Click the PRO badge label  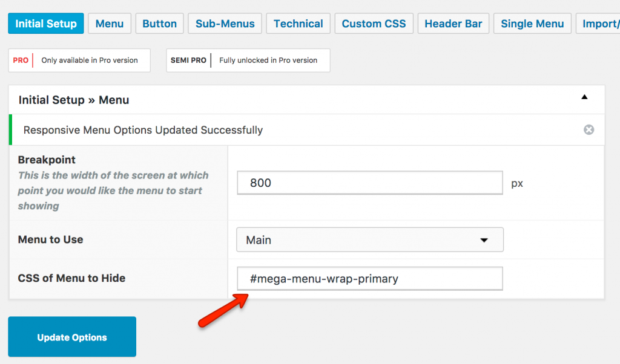(19, 60)
